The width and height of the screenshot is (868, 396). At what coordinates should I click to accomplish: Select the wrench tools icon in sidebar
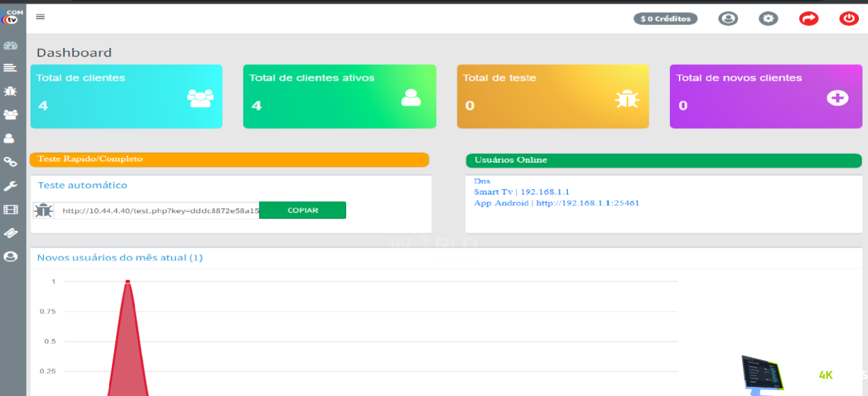[x=10, y=185]
